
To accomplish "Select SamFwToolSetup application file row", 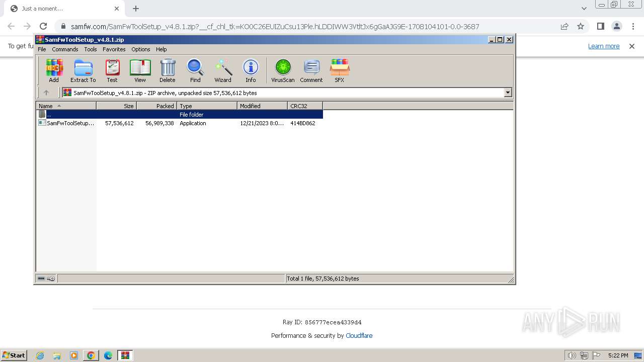I will click(x=180, y=123).
